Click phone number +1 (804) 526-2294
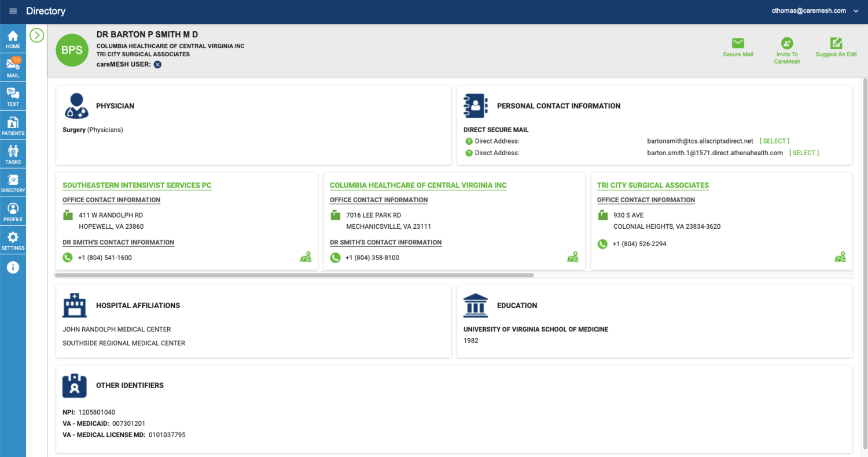Viewport: 868px width, 457px height. [639, 244]
